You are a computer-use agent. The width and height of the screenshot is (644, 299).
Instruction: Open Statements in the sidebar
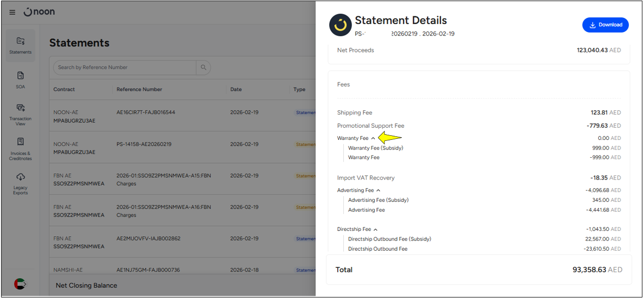click(x=20, y=45)
